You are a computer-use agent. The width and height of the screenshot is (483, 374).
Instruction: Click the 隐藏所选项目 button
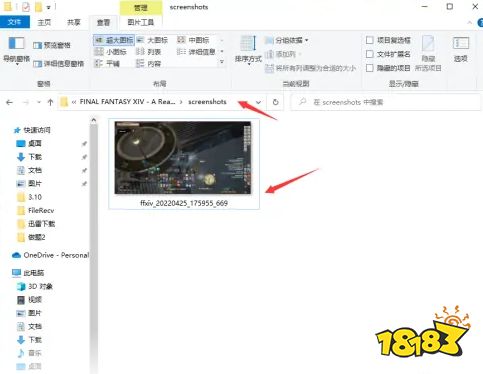428,53
